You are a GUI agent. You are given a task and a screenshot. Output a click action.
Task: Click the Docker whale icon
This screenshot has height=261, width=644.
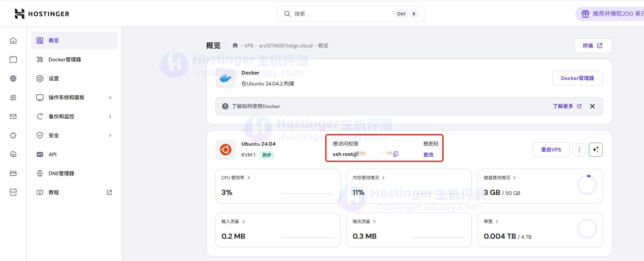pos(225,78)
